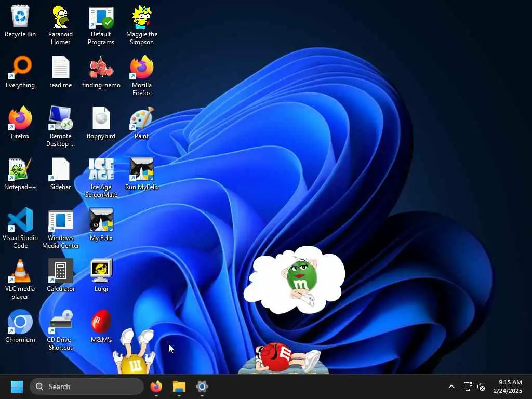Viewport: 532px width, 399px height.
Task: Open the network status tray icon
Action: point(468,387)
